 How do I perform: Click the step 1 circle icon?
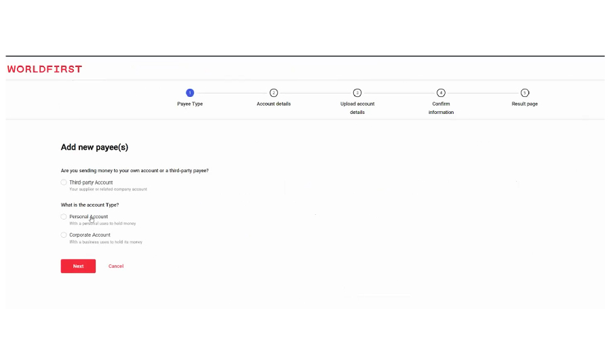click(x=190, y=93)
